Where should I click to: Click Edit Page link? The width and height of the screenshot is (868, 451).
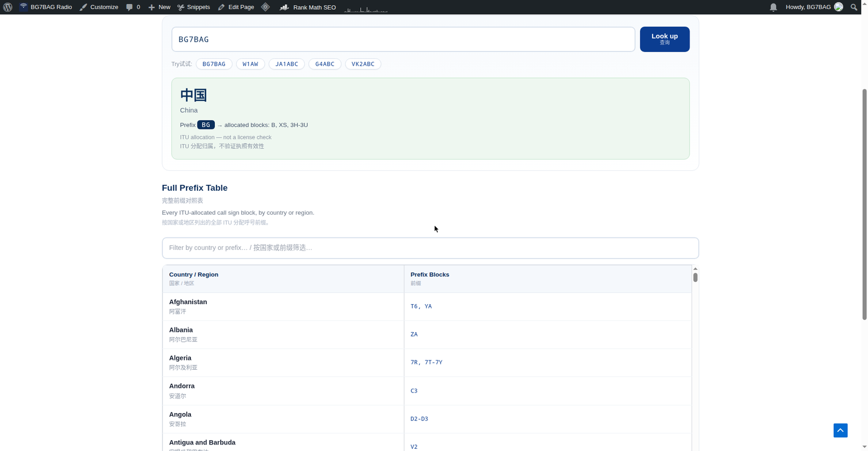coord(236,7)
